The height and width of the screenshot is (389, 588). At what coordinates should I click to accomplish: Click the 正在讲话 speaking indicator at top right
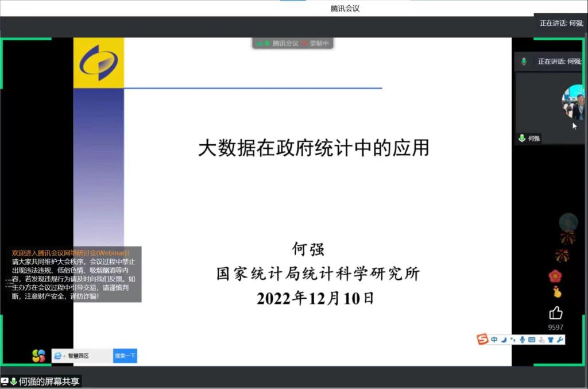click(561, 23)
